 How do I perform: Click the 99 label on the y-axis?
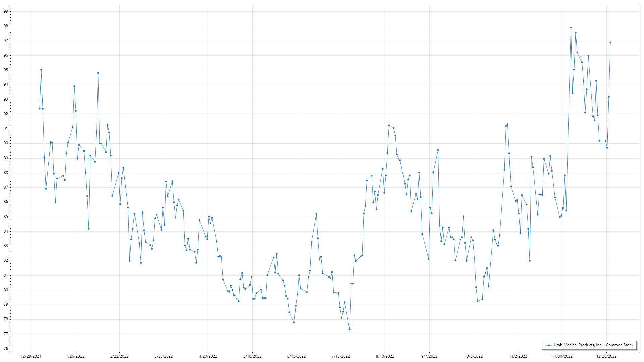point(6,11)
